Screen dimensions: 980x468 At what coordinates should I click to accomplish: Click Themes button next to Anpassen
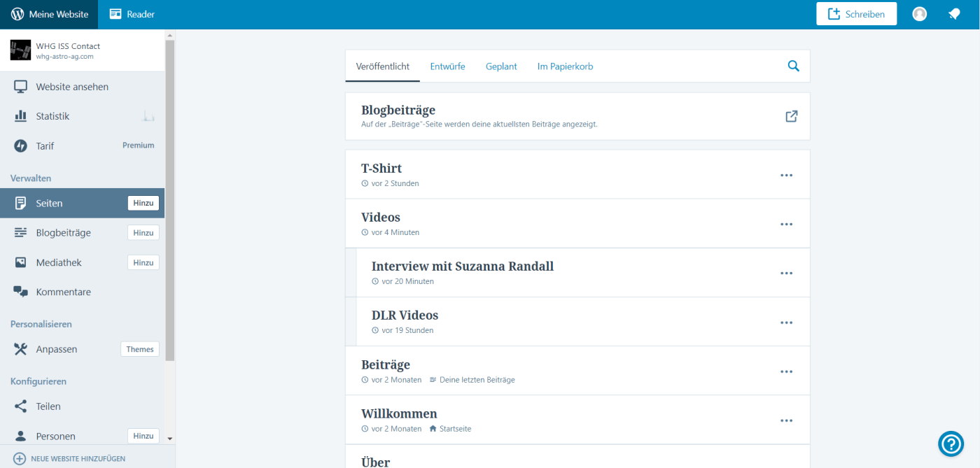point(139,349)
